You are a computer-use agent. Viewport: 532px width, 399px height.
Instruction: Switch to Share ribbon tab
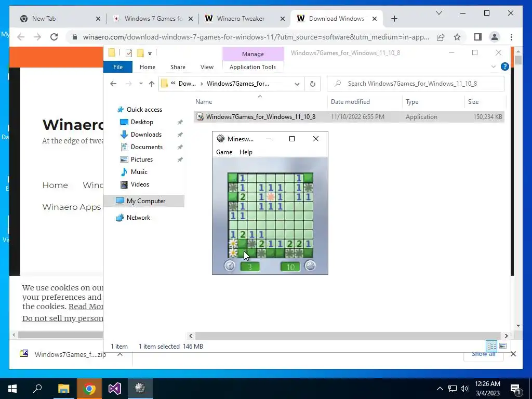178,67
